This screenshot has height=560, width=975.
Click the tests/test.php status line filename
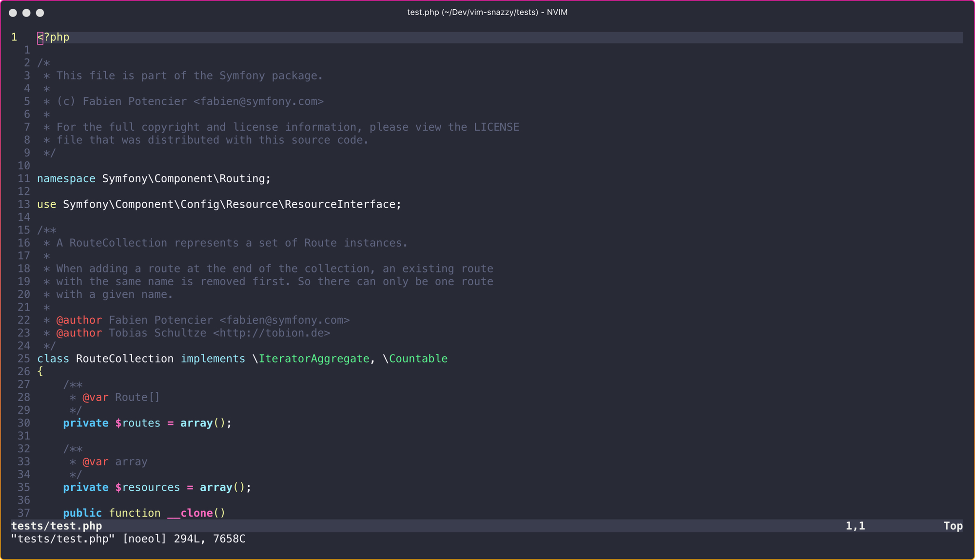[57, 526]
